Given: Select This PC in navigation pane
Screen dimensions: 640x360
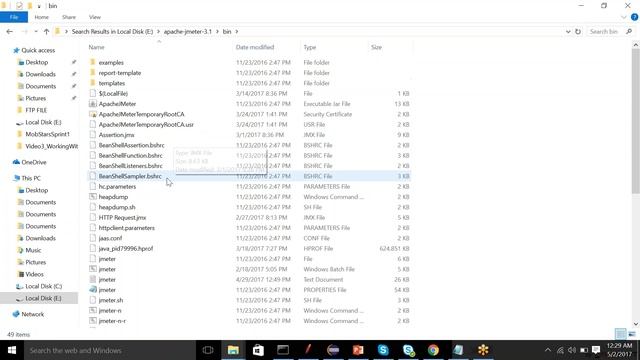Looking at the screenshot, I should click(x=31, y=178).
